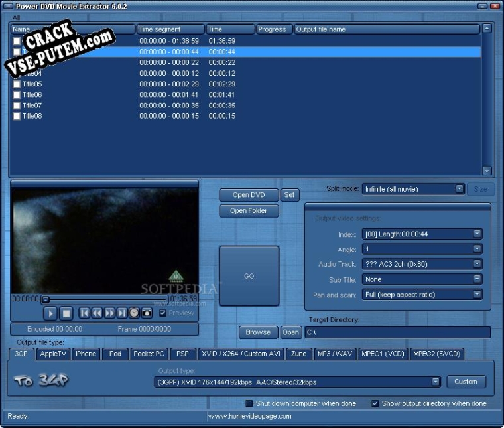
Task: Tick the checkbox for the 01:36:59 title
Action: click(17, 41)
